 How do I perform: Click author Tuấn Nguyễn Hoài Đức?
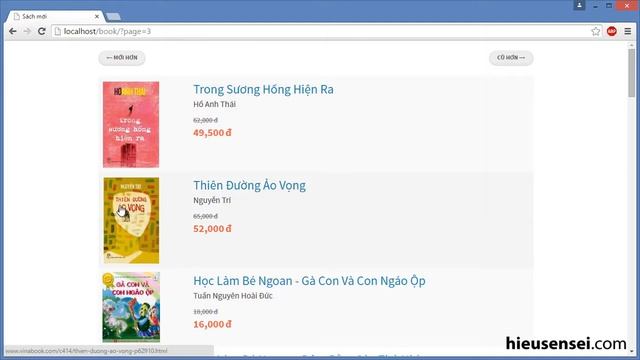pos(233,296)
